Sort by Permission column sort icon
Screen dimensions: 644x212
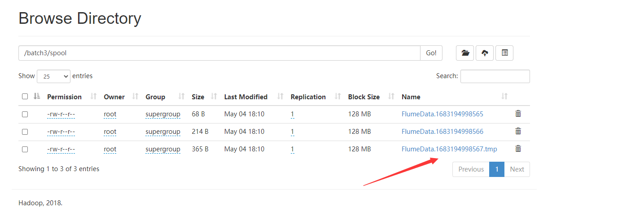(94, 97)
